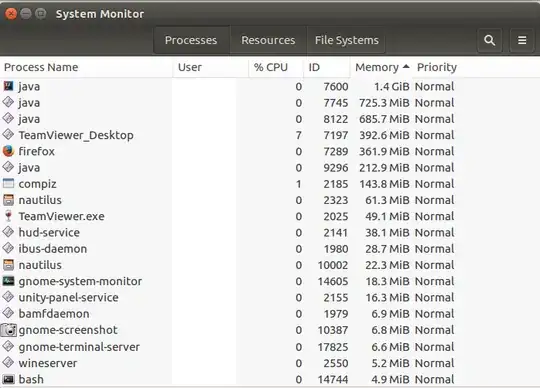Click the hud-service process icon
The height and width of the screenshot is (388, 540).
pyautogui.click(x=8, y=232)
